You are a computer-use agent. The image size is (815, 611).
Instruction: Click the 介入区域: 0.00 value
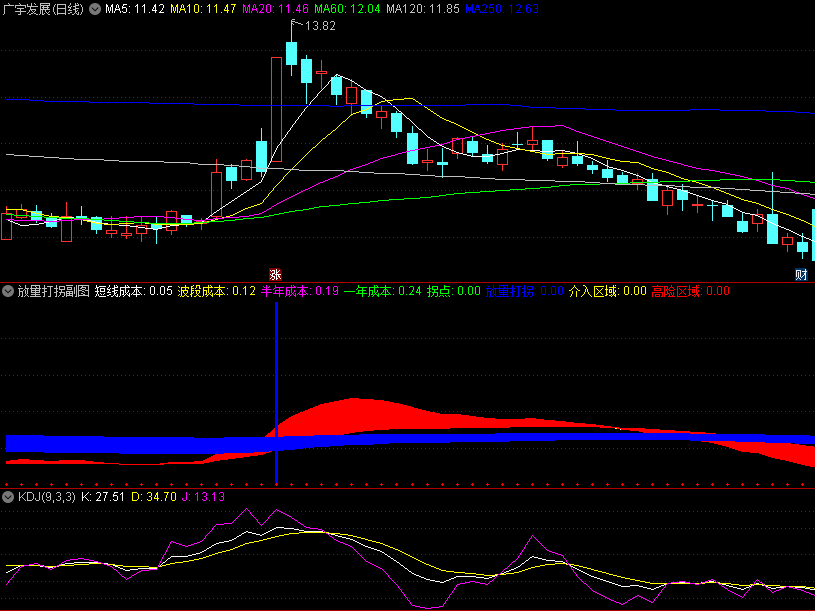608,291
